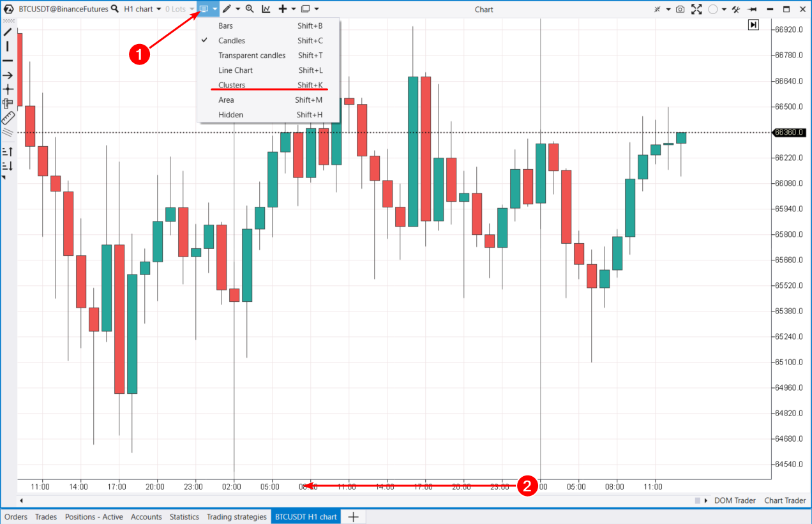Open the indicators chart icon
The image size is (812, 524).
coord(266,9)
